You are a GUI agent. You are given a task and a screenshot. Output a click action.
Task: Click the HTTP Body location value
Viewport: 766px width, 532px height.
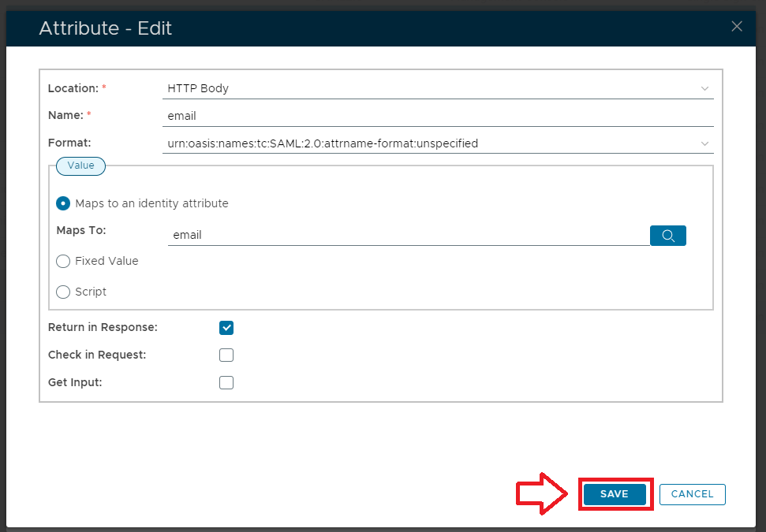[198, 88]
